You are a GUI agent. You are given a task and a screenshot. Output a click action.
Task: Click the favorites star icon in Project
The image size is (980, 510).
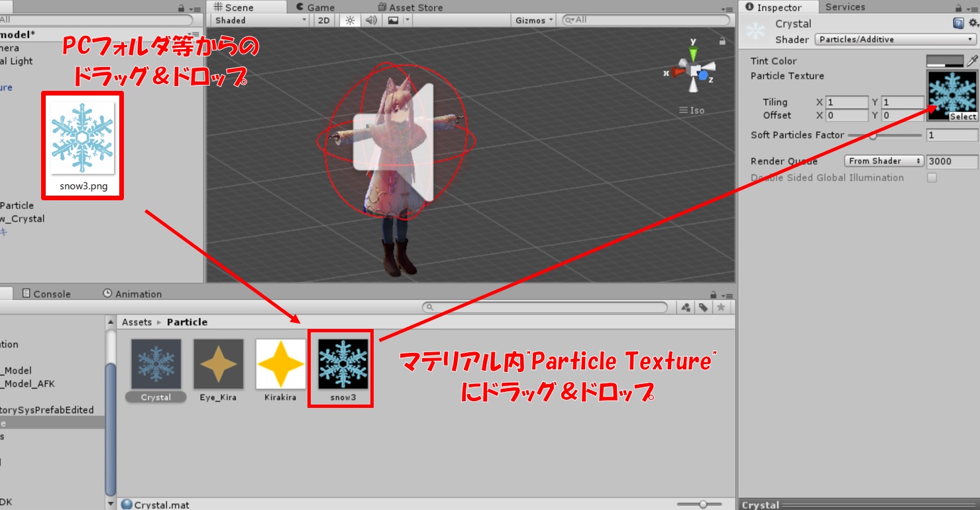[721, 307]
